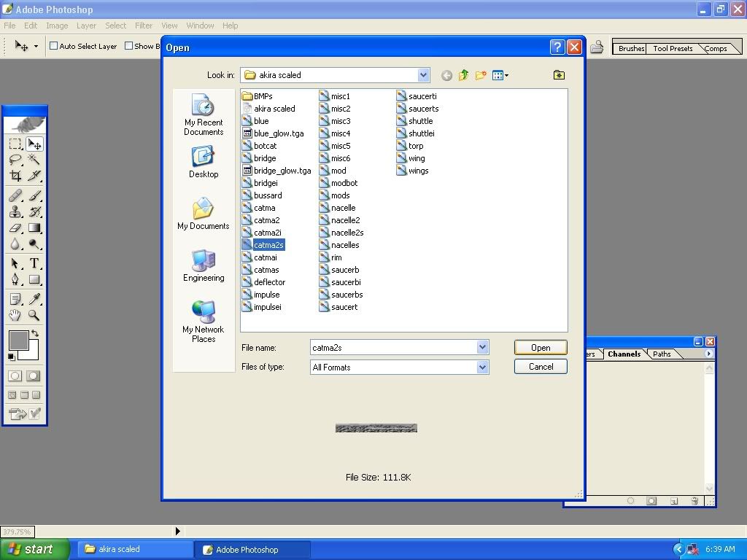Expand the File name dropdown
Viewport: 747px width, 560px height.
click(483, 348)
